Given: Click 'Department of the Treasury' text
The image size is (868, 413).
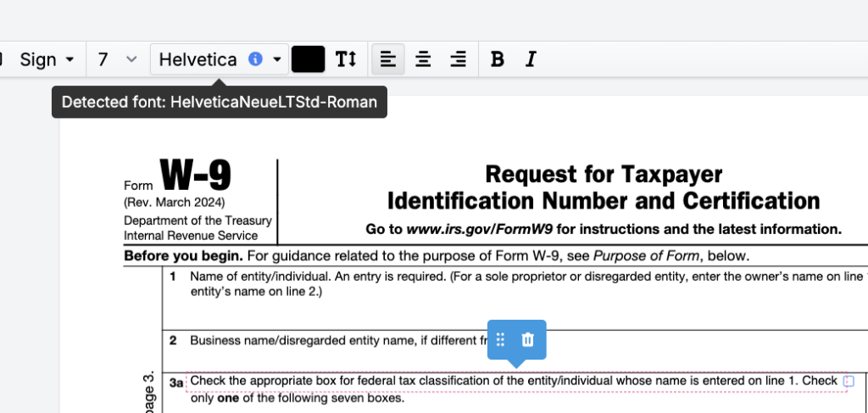Looking at the screenshot, I should pos(198,220).
